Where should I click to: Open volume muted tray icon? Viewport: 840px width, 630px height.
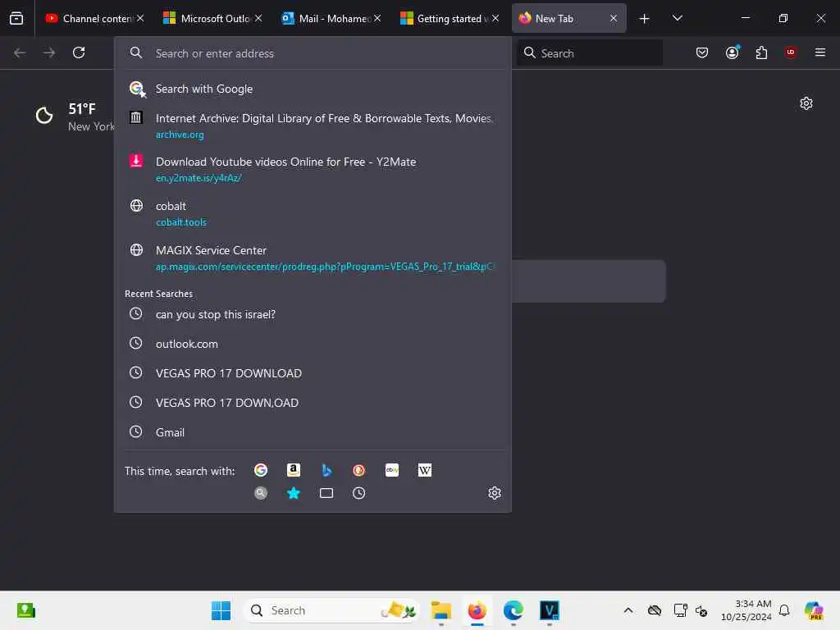(x=702, y=610)
